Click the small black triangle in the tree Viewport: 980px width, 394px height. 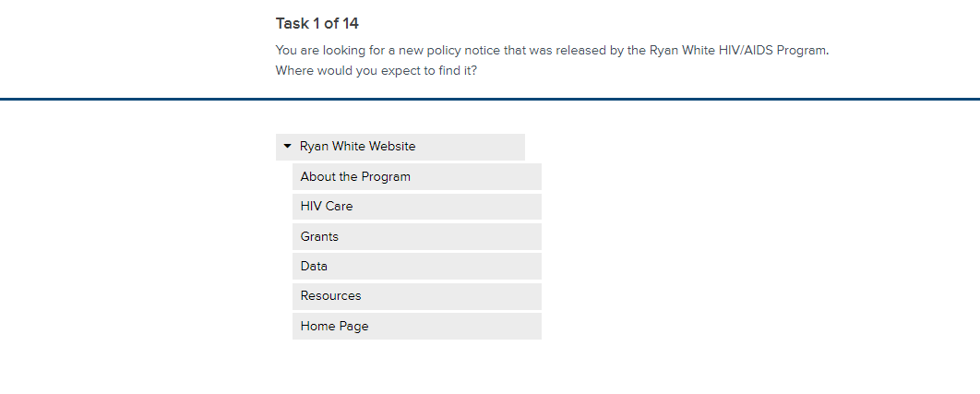287,147
